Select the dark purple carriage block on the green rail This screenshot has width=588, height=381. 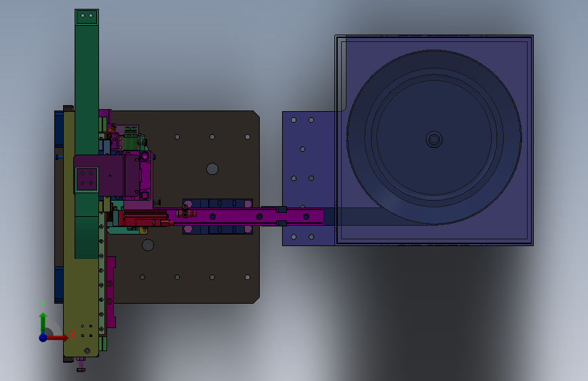[x=107, y=176]
